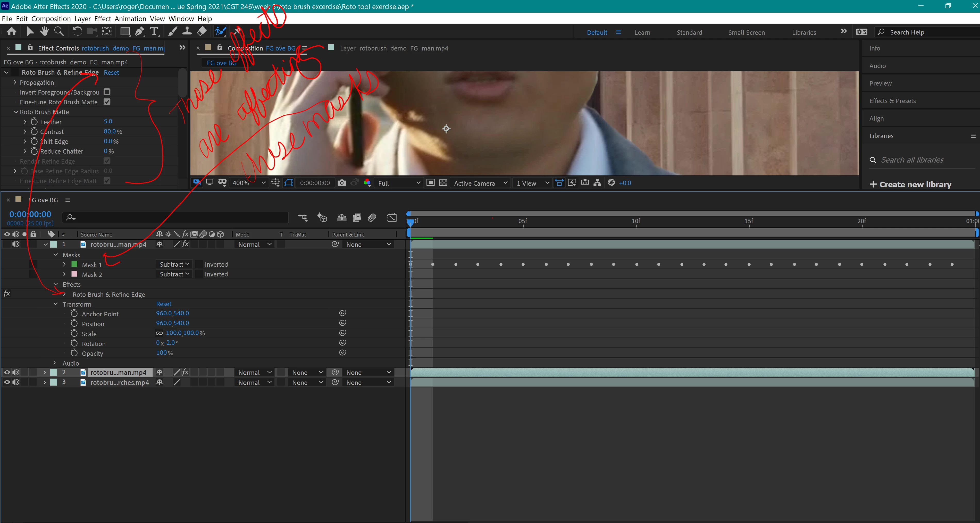The image size is (980, 523).
Task: Uncheck Fine-tune Roto Brush Matte
Action: tap(107, 102)
